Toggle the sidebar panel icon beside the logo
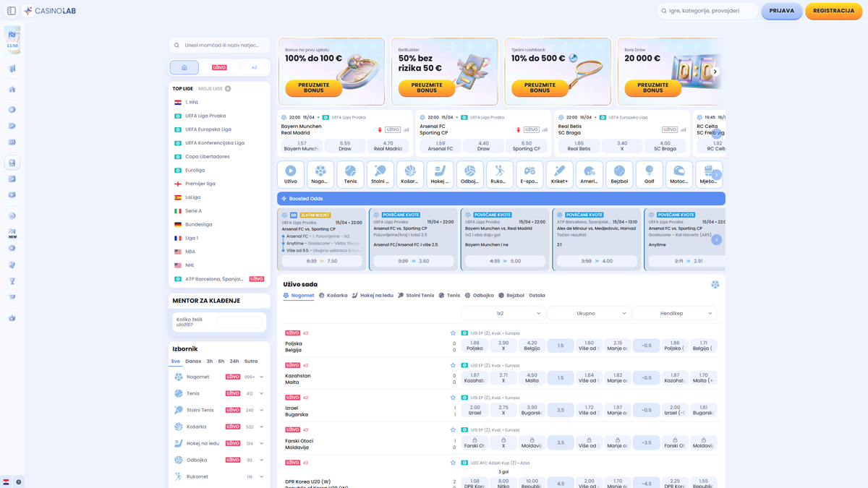 click(x=12, y=11)
